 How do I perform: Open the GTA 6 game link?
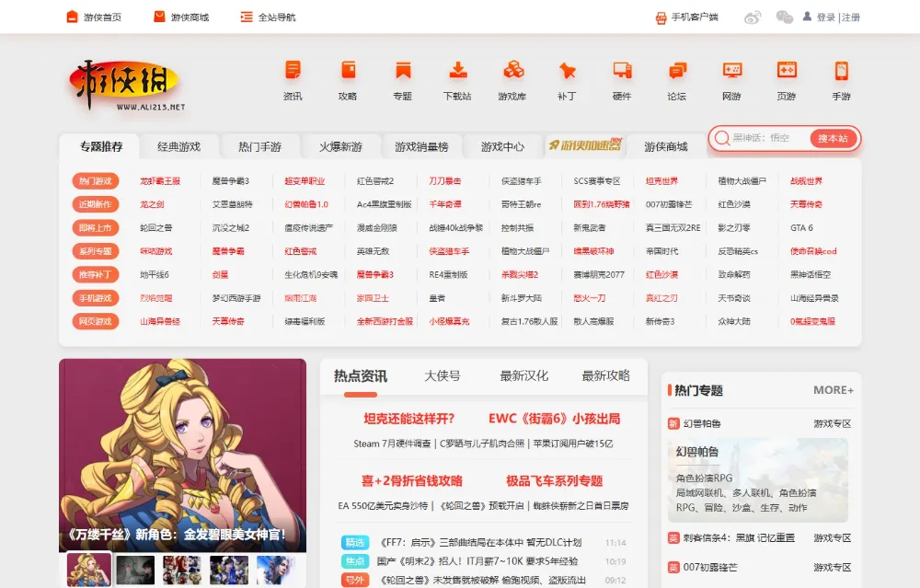[x=801, y=227]
